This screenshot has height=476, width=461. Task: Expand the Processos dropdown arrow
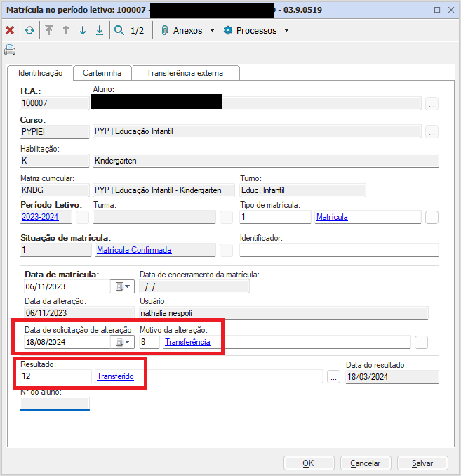(x=286, y=30)
